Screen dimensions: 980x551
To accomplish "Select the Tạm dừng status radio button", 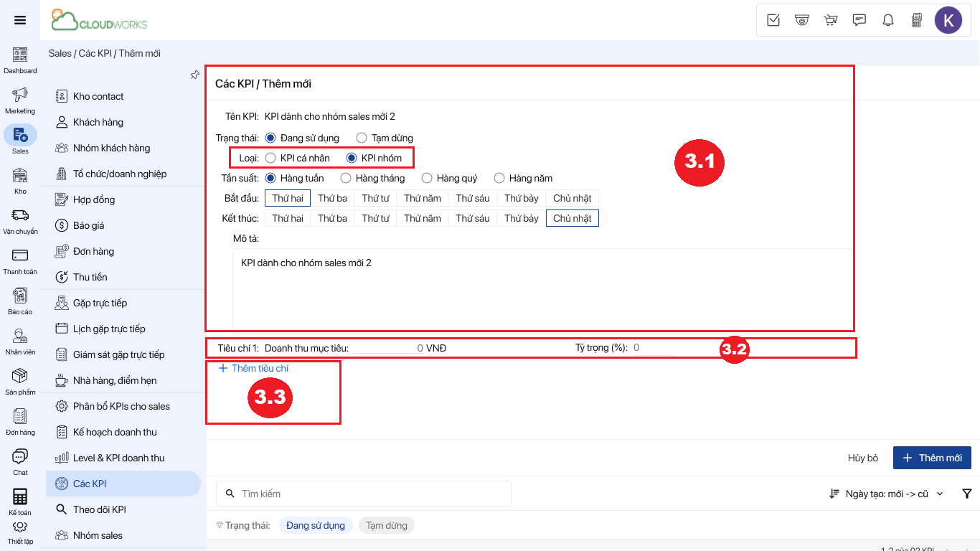I will click(x=362, y=138).
